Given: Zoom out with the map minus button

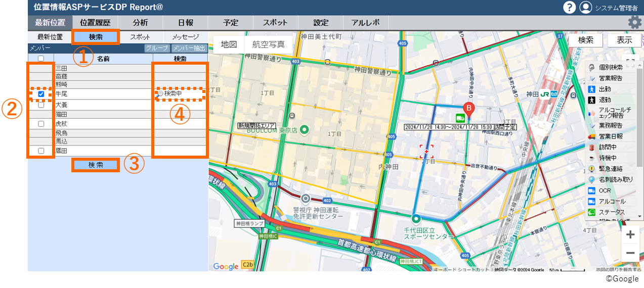Looking at the screenshot, I should 630,253.
